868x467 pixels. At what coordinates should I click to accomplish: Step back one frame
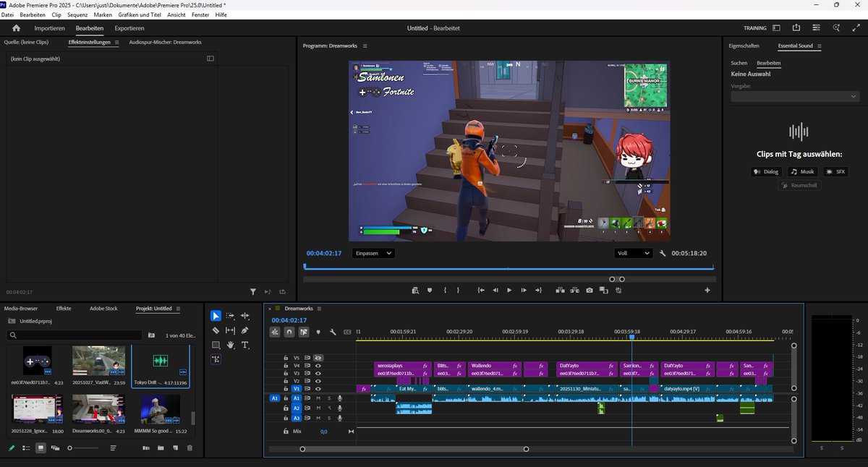click(495, 290)
